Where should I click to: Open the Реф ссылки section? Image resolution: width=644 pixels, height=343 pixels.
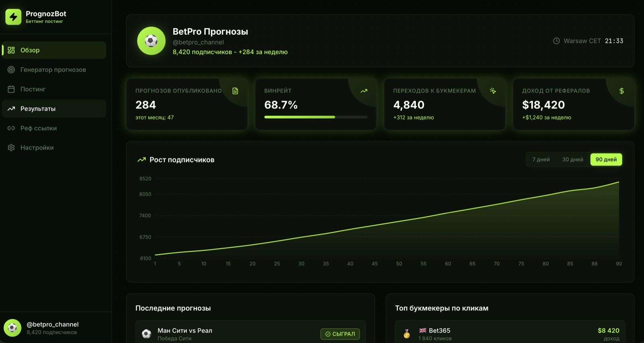(x=54, y=128)
